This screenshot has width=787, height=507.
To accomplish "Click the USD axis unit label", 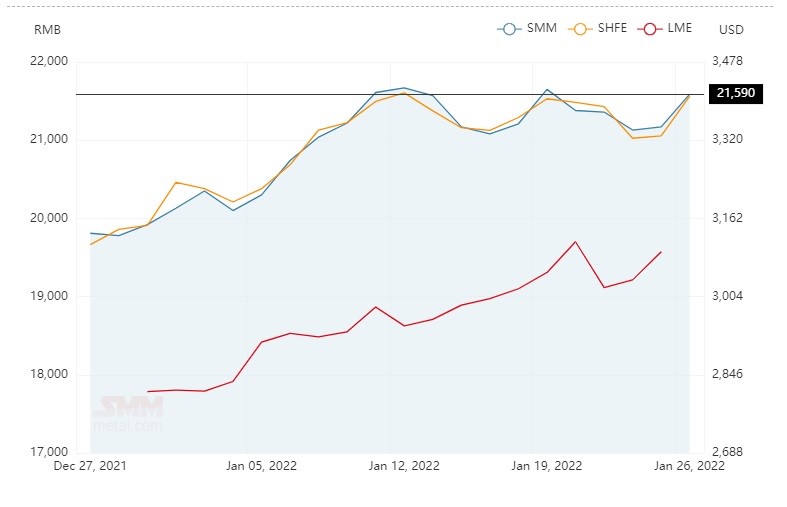I will click(731, 30).
